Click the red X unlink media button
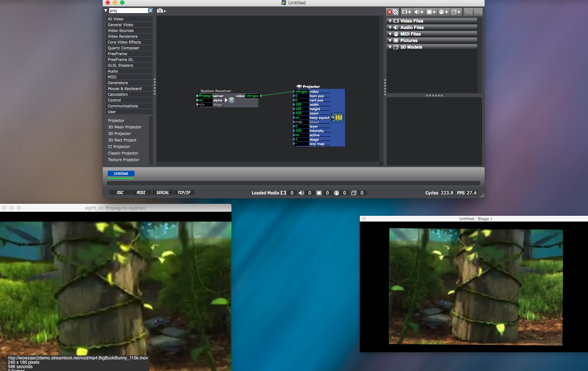Image resolution: width=588 pixels, height=371 pixels. (392, 12)
